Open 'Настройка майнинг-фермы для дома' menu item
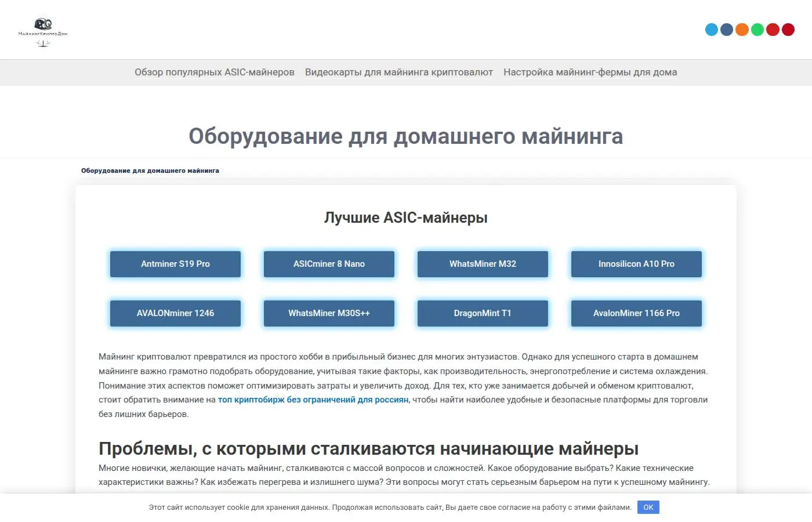 (590, 72)
